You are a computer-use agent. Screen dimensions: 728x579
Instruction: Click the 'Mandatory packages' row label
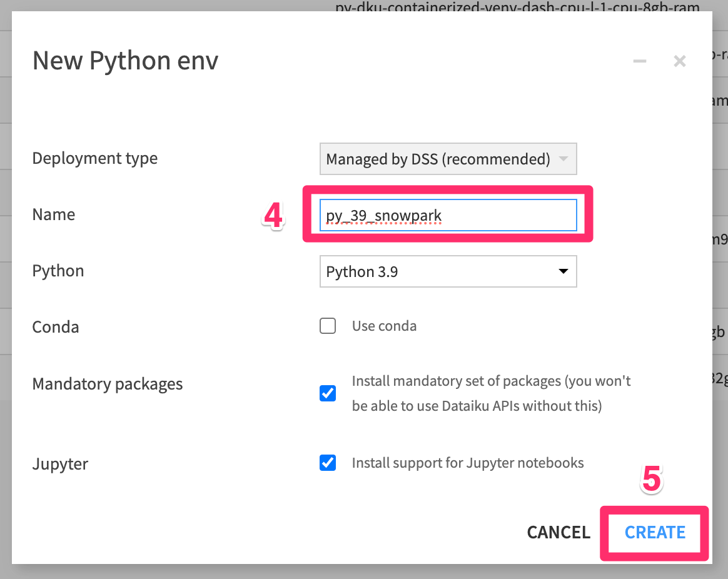point(108,383)
